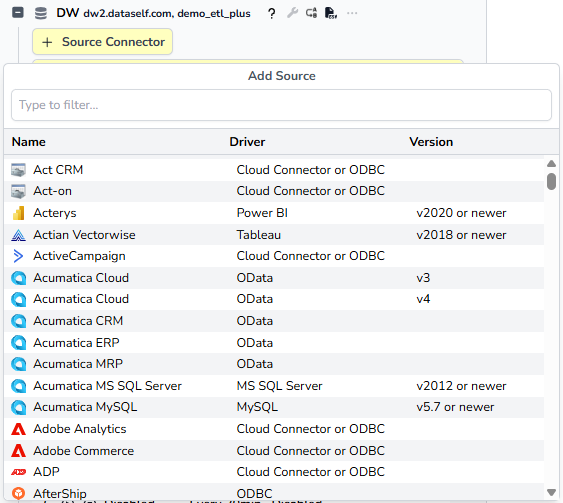Sort by the Driver column header
Viewport: 563px width, 503px height.
click(x=247, y=142)
